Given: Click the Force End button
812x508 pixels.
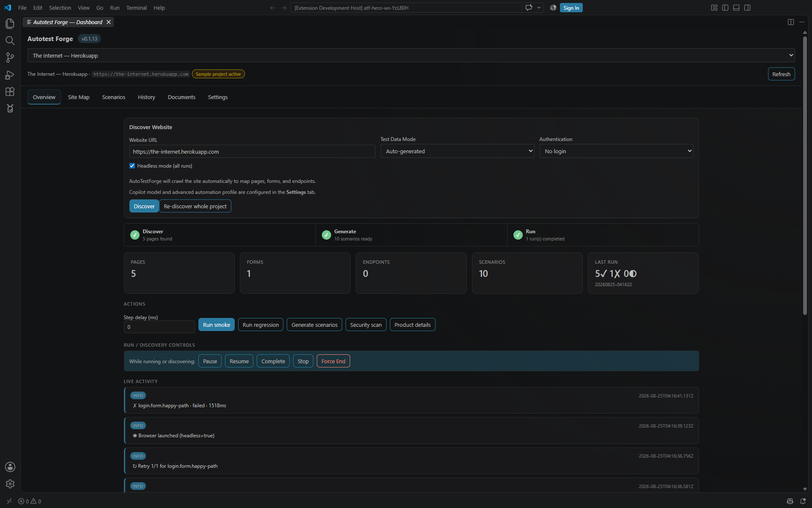Looking at the screenshot, I should point(333,361).
